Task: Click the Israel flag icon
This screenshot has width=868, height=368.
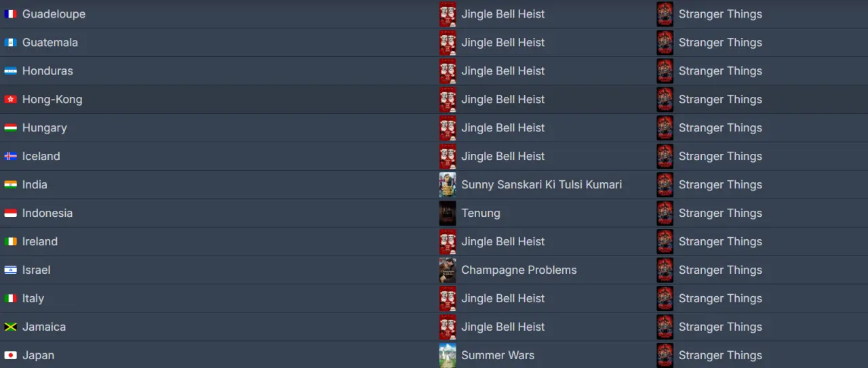Action: 10,270
